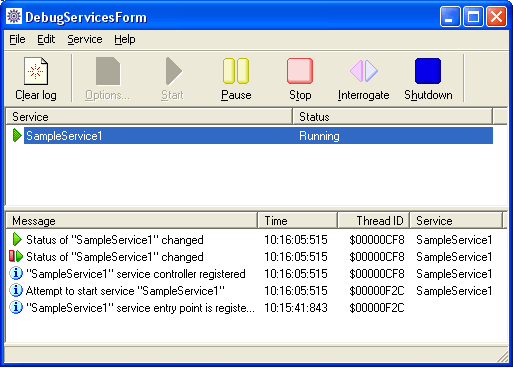Click info icon beside service controller registered
Image resolution: width=513 pixels, height=368 pixels.
pyautogui.click(x=16, y=273)
